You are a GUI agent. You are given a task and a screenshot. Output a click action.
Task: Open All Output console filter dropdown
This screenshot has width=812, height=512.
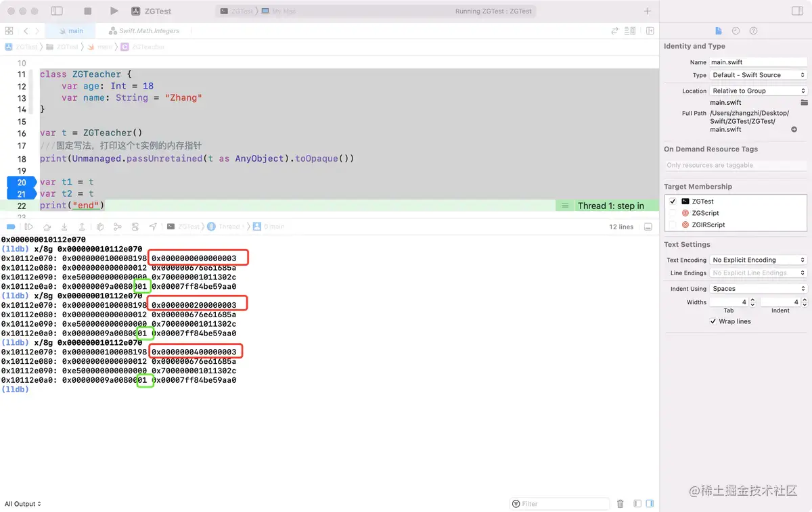[x=23, y=504]
